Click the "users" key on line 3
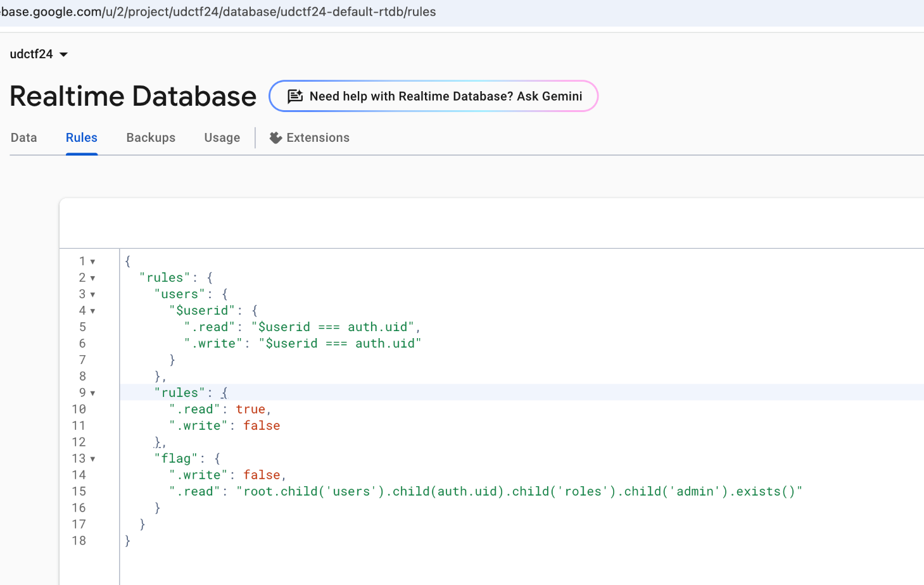Image resolution: width=924 pixels, height=585 pixels. point(180,294)
